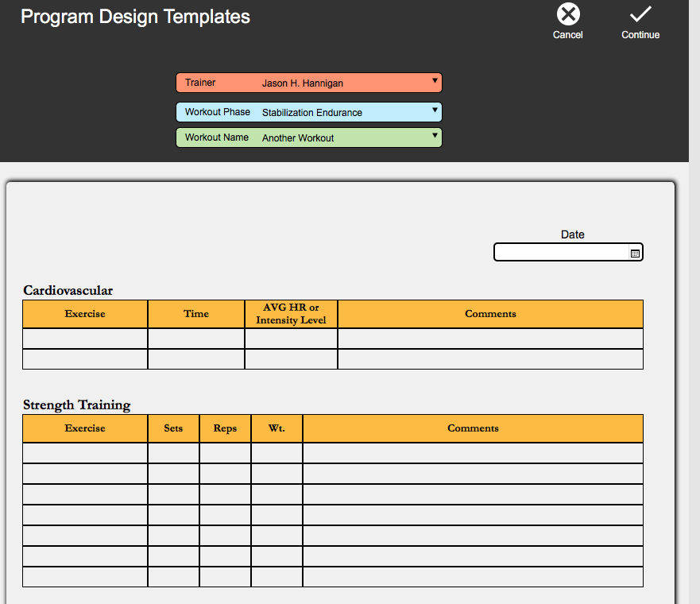Image resolution: width=700 pixels, height=604 pixels.
Task: Open the Workout Phase dropdown
Action: coord(309,112)
